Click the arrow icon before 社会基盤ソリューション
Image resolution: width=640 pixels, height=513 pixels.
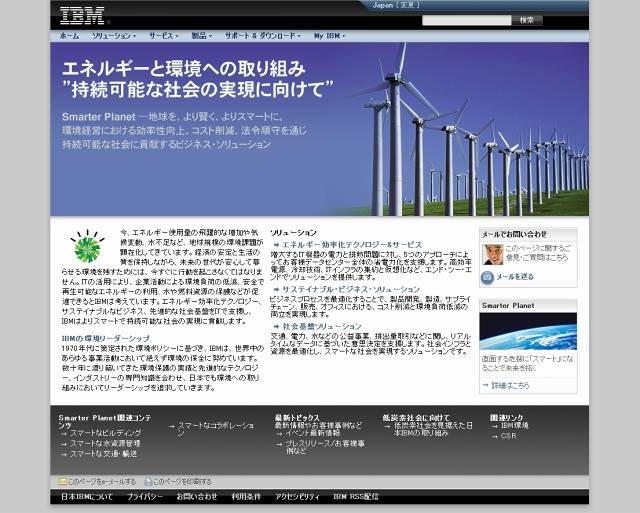tap(276, 326)
